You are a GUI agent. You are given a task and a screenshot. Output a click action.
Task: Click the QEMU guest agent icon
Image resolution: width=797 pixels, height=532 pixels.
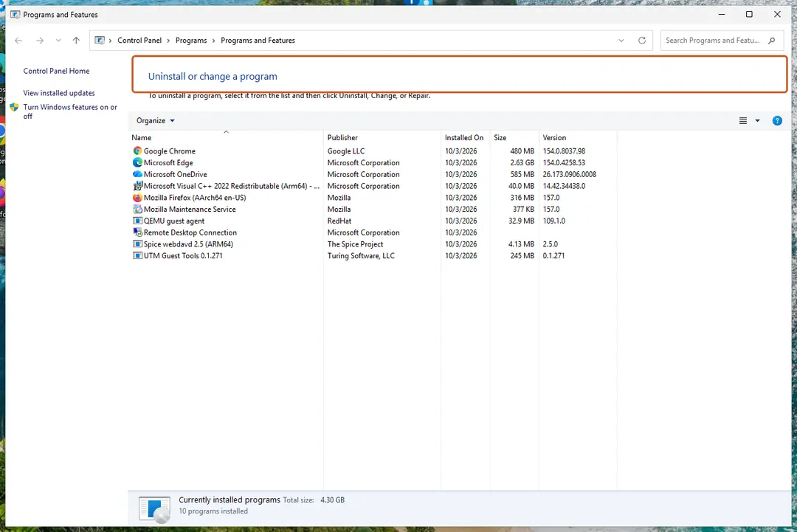pos(137,221)
